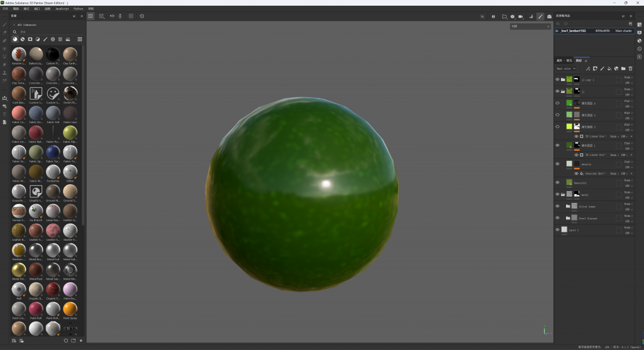644x350 pixels.
Task: Hide the 'Steel Stained' folder layer
Action: 557,218
